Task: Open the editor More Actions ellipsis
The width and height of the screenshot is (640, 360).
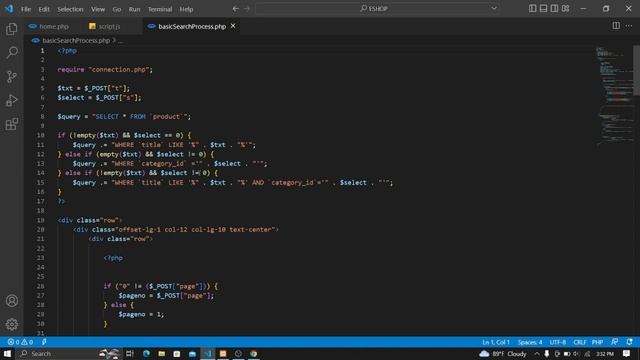Action: click(x=629, y=26)
